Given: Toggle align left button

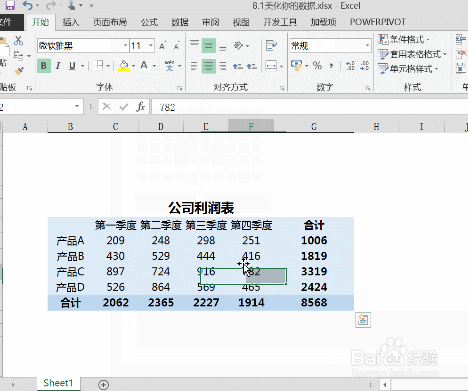Looking at the screenshot, I should 194,66.
